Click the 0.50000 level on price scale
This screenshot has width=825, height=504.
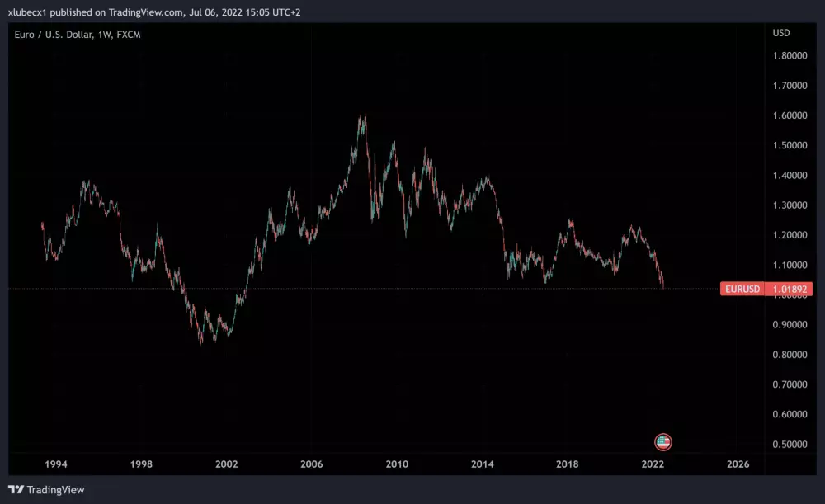(790, 445)
